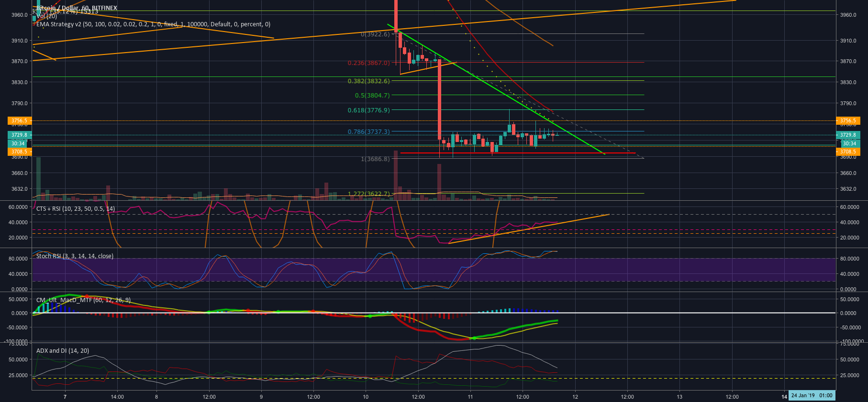Click 3910.0 on the right price scale

tap(848, 41)
